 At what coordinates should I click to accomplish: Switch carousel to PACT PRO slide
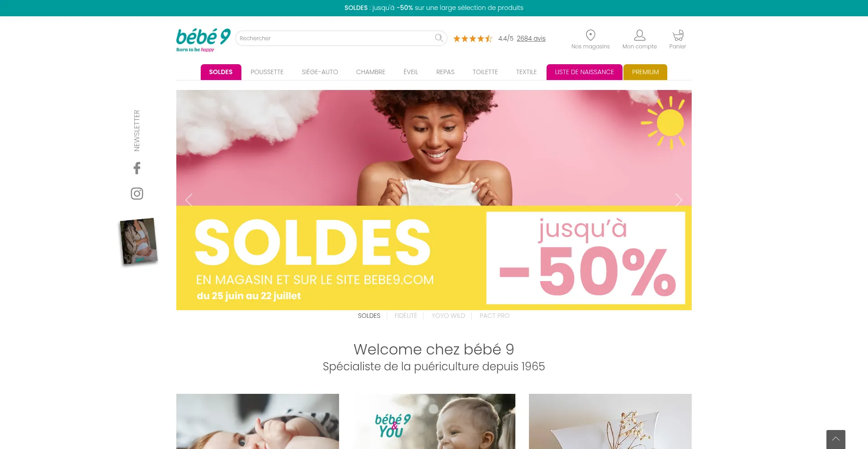pyautogui.click(x=494, y=316)
